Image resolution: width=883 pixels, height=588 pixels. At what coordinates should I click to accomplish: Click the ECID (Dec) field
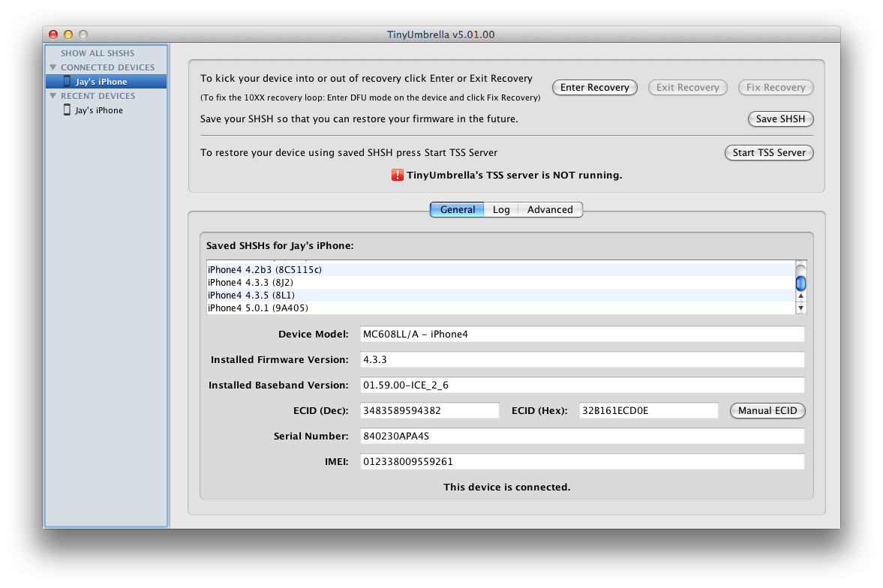pos(430,410)
